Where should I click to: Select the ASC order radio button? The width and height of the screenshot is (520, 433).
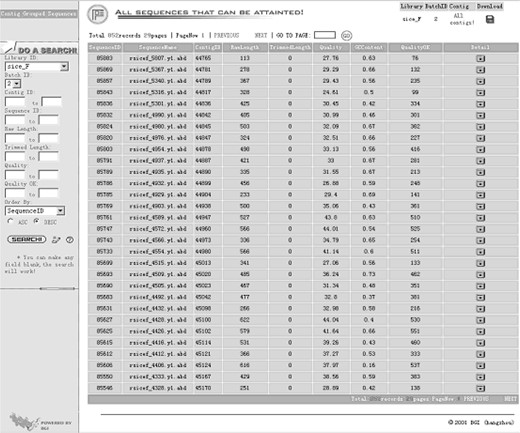10,221
